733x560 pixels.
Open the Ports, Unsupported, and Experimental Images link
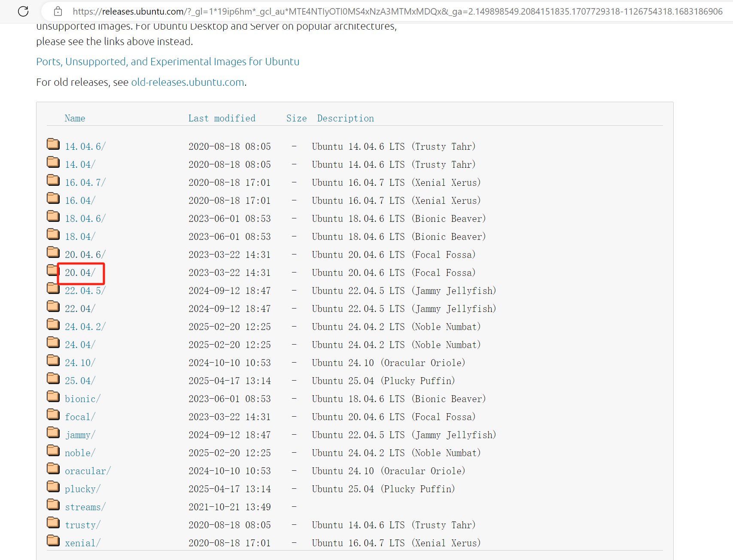click(167, 62)
